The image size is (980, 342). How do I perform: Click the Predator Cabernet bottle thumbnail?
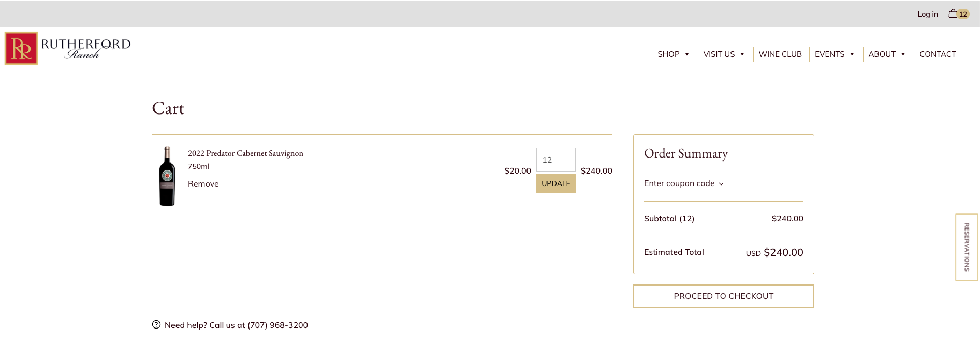(x=167, y=176)
